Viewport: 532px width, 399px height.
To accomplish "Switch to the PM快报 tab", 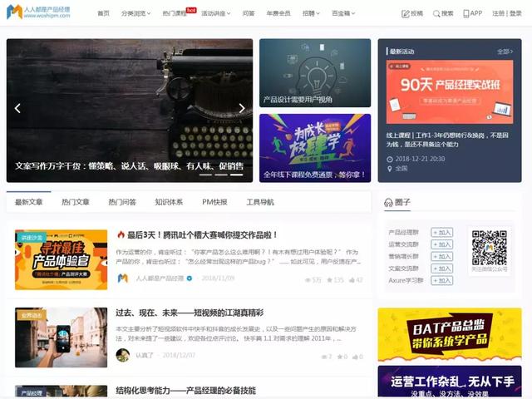I will 214,202.
